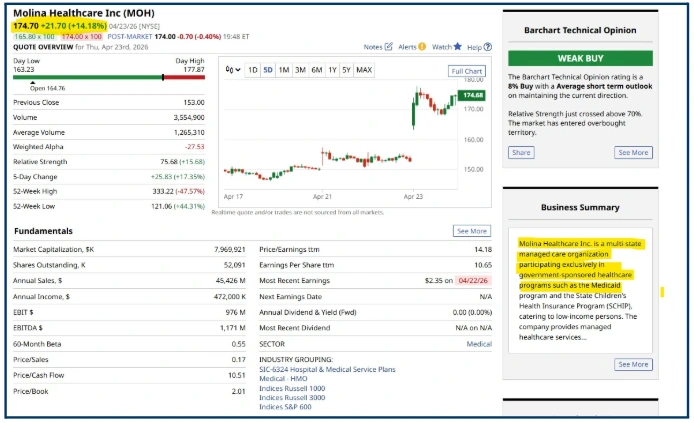Click the 52-Week High value 333.22

[x=163, y=192]
